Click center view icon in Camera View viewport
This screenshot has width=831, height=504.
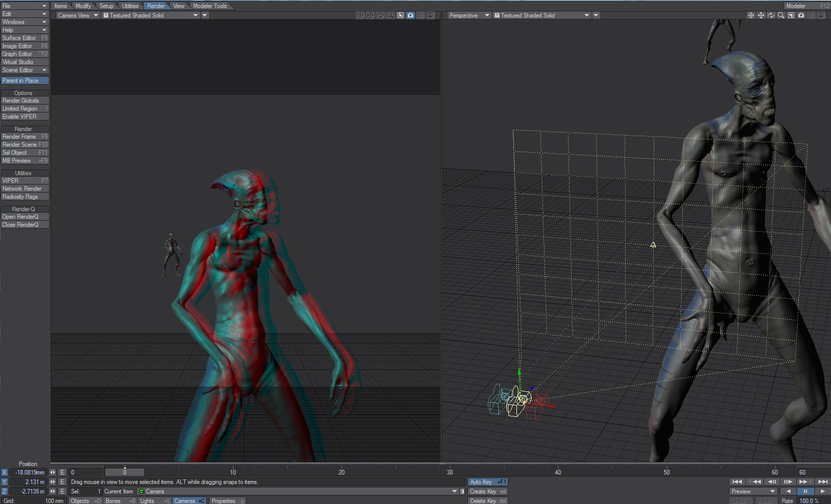coord(361,16)
